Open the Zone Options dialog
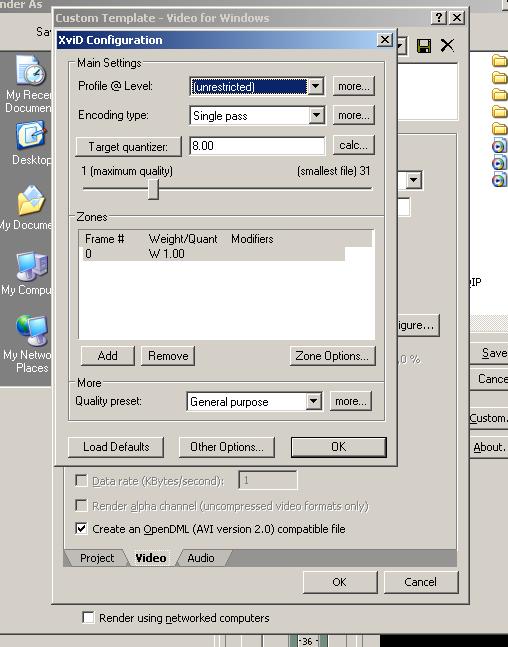Screen dimensions: 508x647 [332, 356]
